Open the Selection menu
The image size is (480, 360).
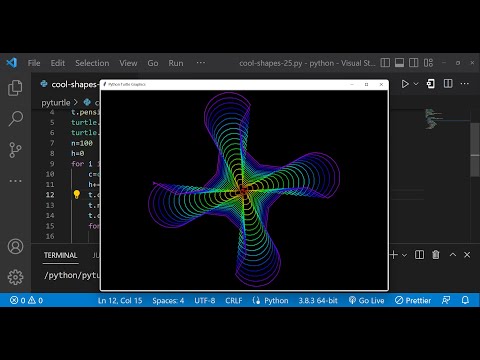[92, 63]
